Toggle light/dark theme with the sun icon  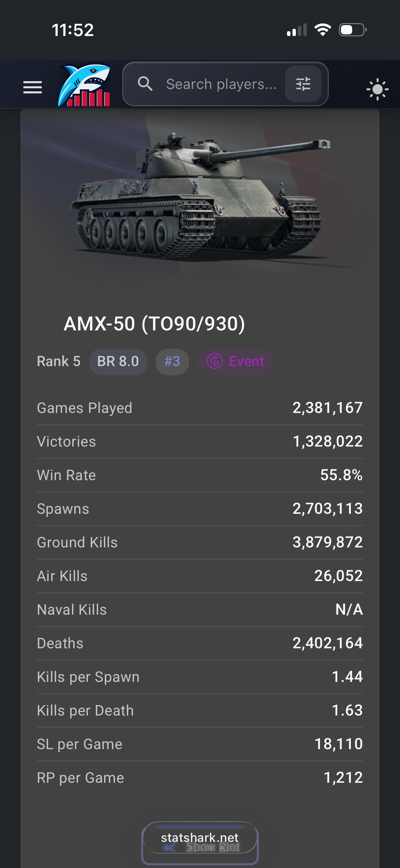377,89
